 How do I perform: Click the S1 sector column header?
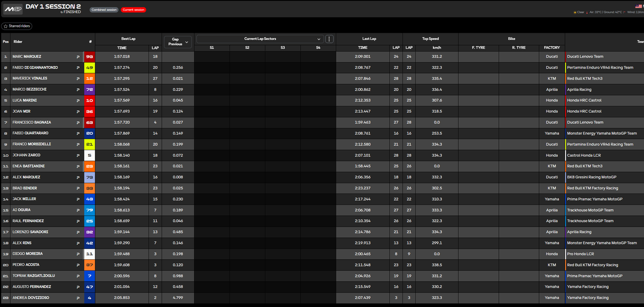[211, 48]
